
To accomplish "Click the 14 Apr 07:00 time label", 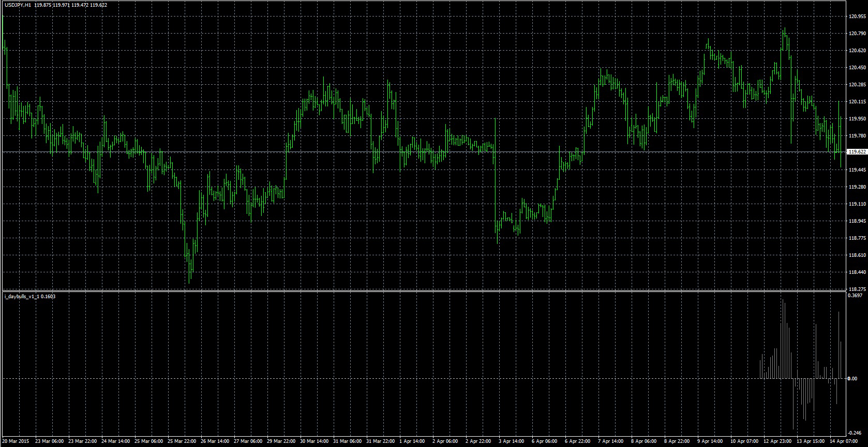I will 844,442.
